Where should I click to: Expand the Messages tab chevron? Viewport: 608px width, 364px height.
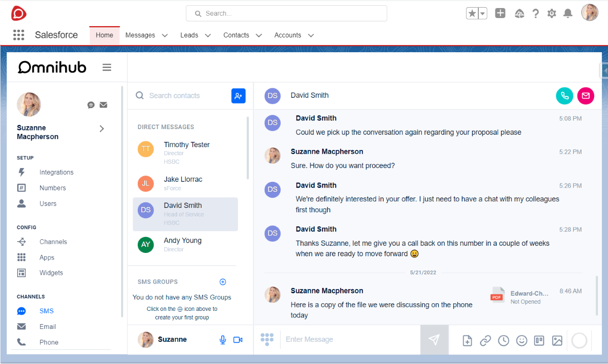click(165, 35)
